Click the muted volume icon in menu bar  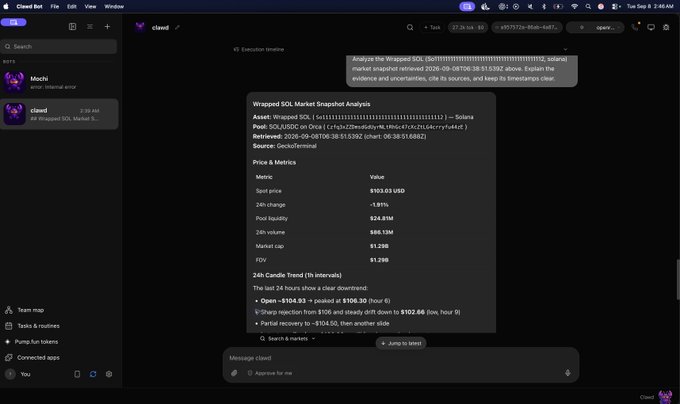tap(530, 7)
